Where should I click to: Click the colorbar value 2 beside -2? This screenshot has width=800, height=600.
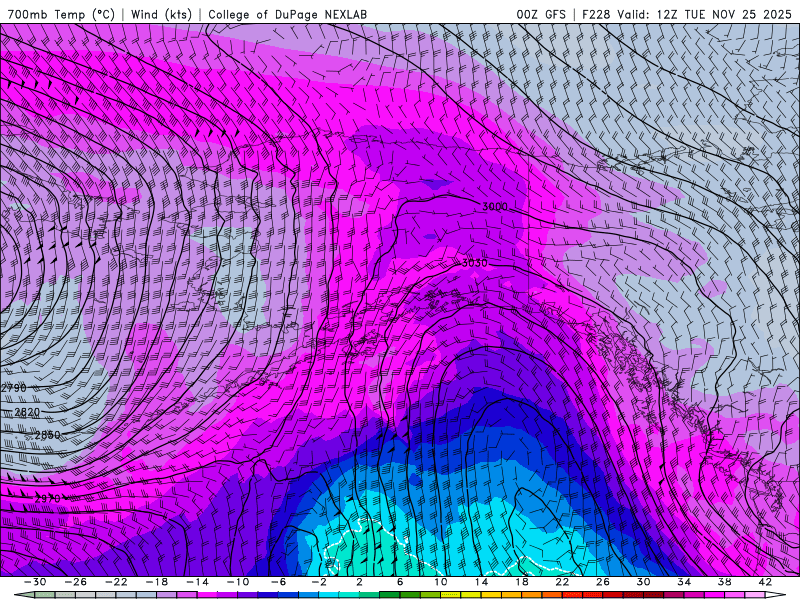click(359, 582)
